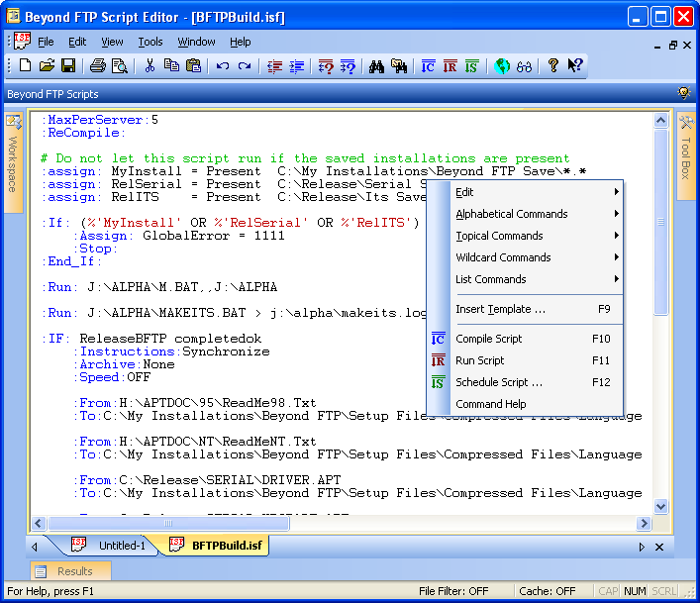Open the Workspace side panel
This screenshot has width=700, height=603.
pos(13,162)
